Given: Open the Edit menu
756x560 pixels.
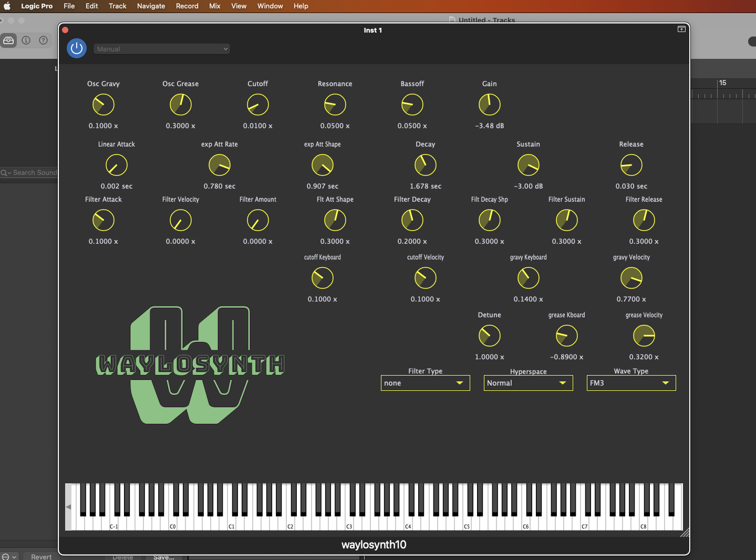Looking at the screenshot, I should tap(92, 6).
